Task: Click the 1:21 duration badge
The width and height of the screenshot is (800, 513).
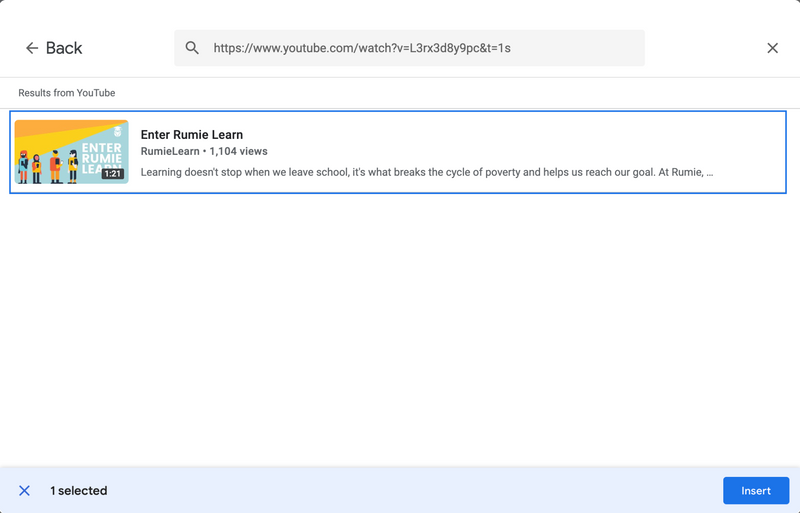Action: pos(112,174)
